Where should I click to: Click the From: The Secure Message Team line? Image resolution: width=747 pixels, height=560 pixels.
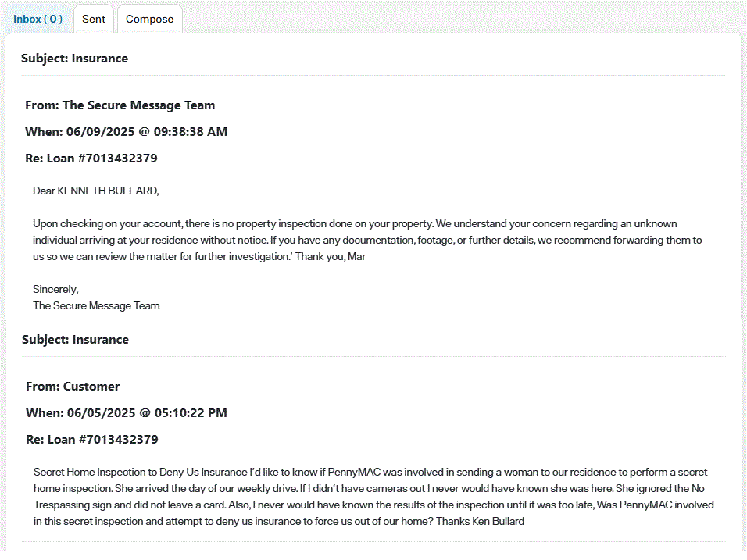click(120, 105)
